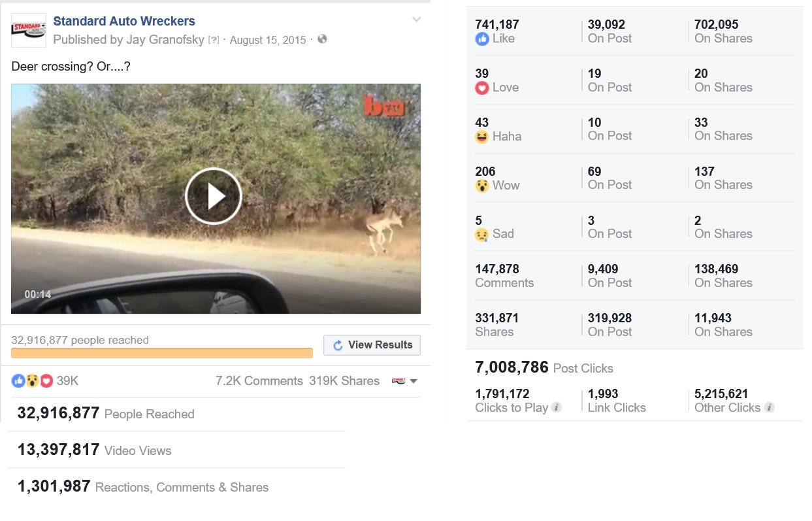
Task: Click the View Results button
Action: (372, 345)
